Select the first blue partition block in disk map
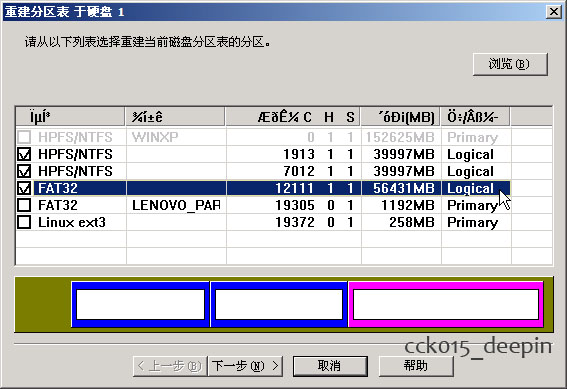 tap(141, 304)
